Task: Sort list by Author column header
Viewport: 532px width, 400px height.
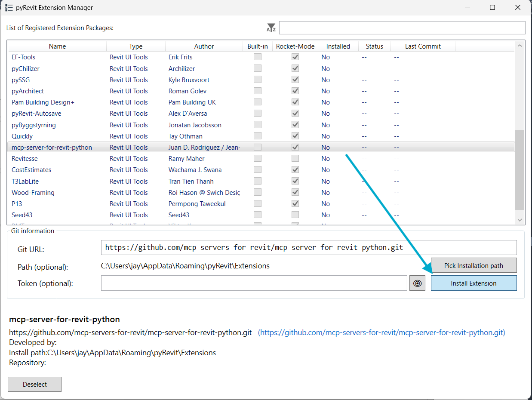Action: coord(204,46)
